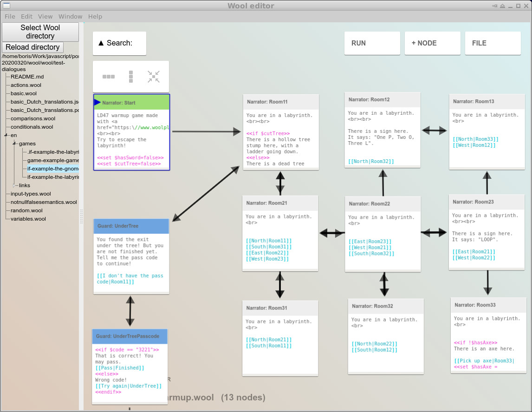Open basic.wool file
This screenshot has width=532, height=412.
(23, 93)
